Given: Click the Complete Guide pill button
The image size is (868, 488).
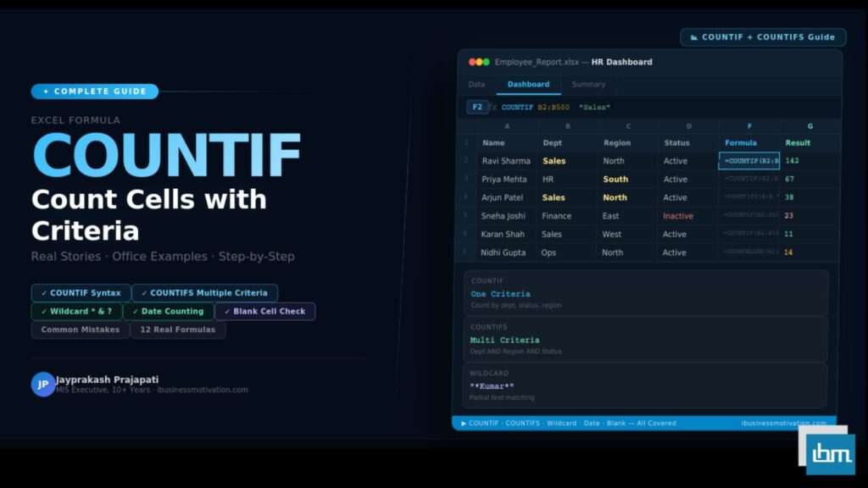Looking at the screenshot, I should 94,91.
